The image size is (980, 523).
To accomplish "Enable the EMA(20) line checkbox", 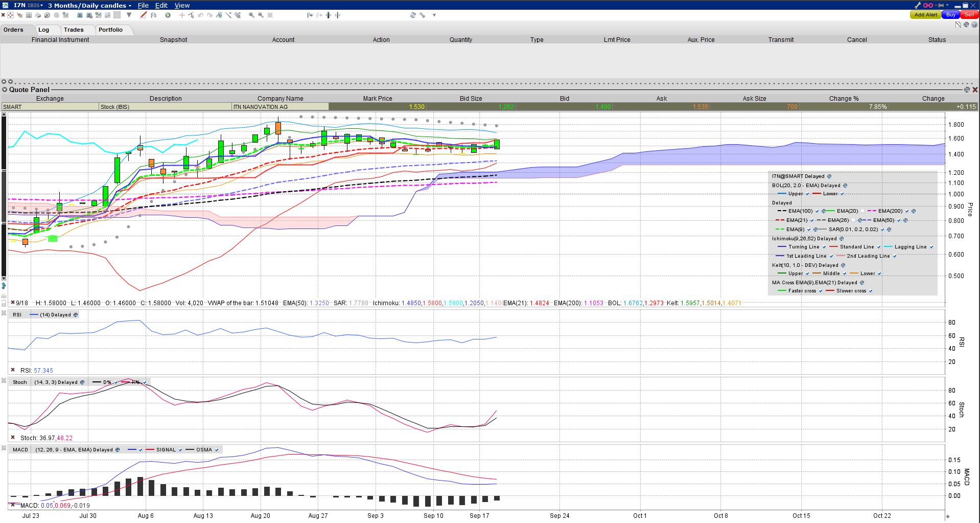I will 862,211.
